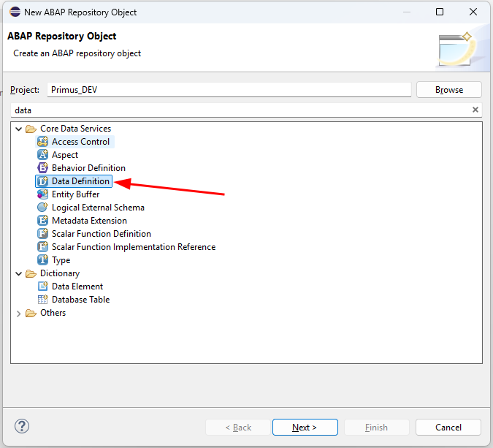Select Data Definition entry
This screenshot has width=493, height=448.
pos(80,181)
